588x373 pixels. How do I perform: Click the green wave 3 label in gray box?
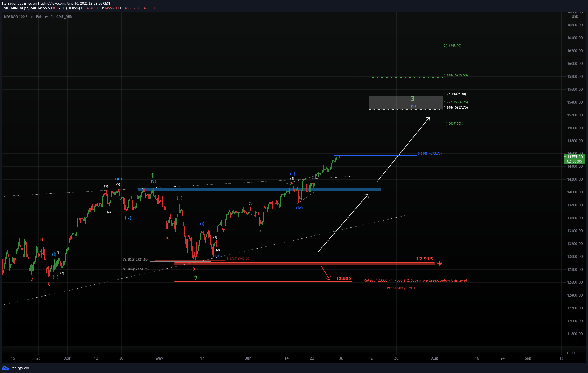[x=412, y=99]
